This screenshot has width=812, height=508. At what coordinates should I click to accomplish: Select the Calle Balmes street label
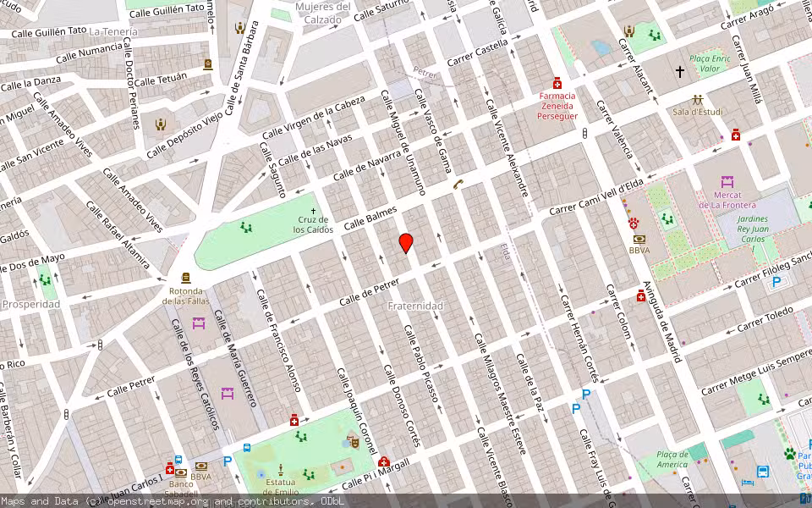370,218
